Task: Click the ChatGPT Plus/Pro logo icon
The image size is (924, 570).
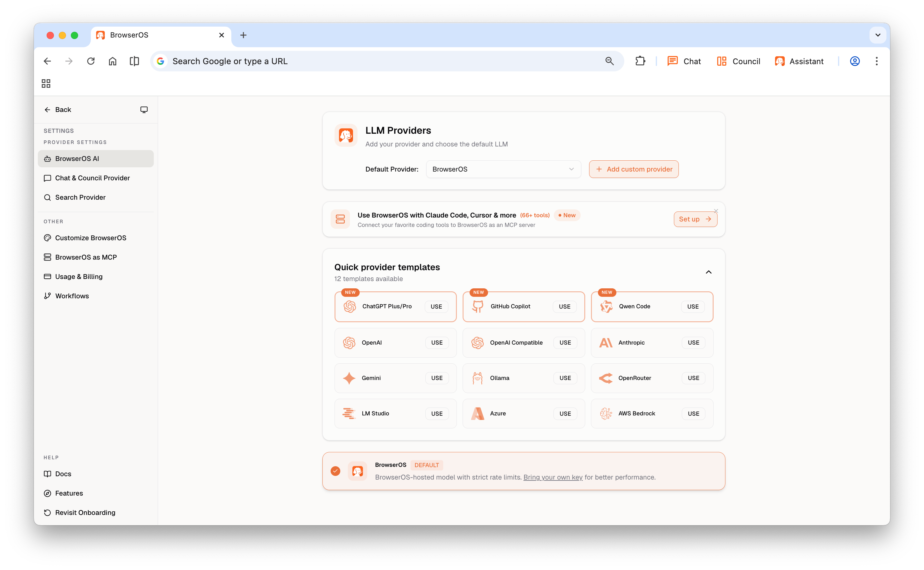Action: [350, 306]
